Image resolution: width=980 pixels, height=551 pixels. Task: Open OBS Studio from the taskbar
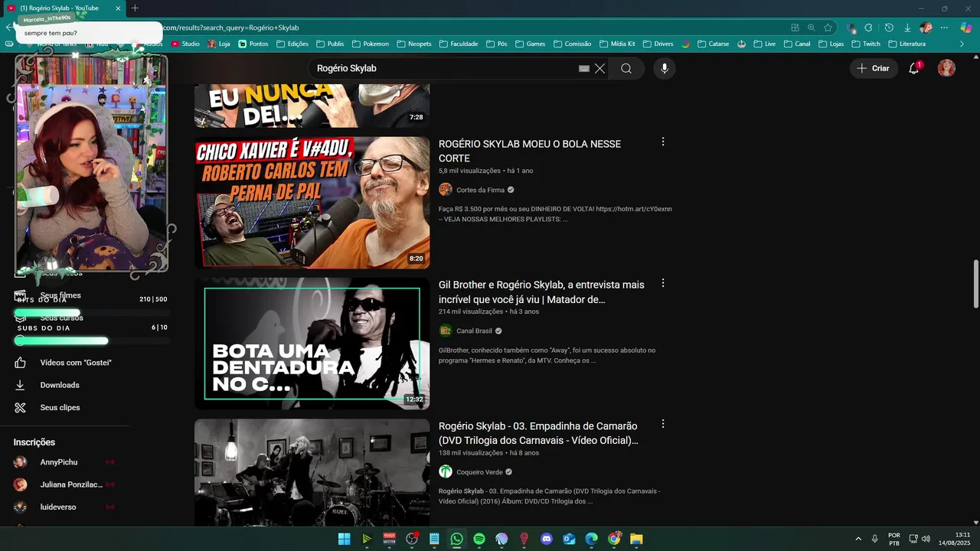pyautogui.click(x=412, y=539)
